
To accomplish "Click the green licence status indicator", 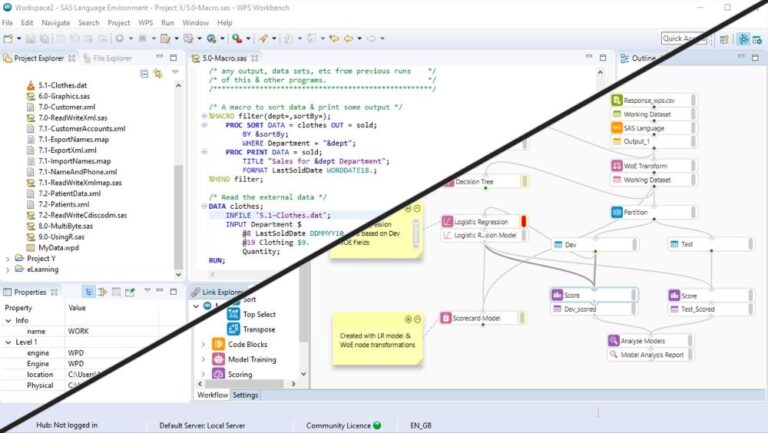I will [377, 426].
